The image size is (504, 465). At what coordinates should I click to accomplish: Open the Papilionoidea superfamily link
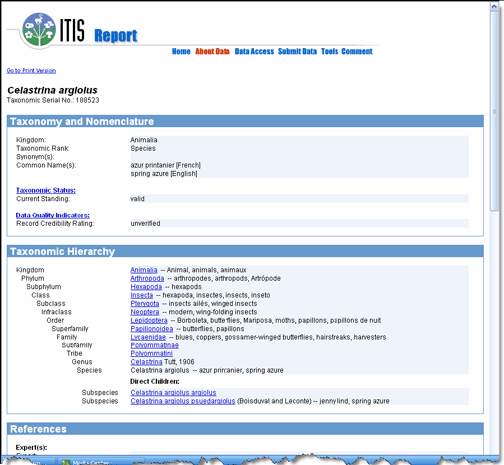152,329
